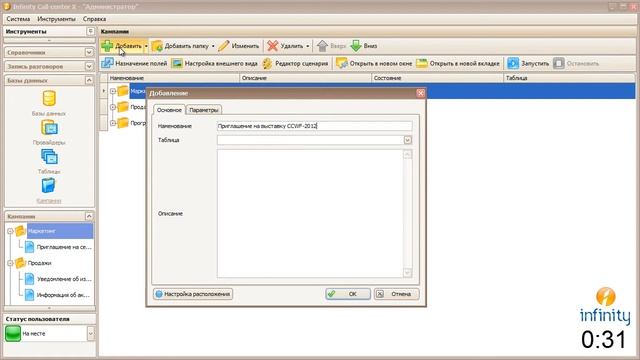Confirm dialog with OK button
The image size is (640, 360).
tap(348, 294)
